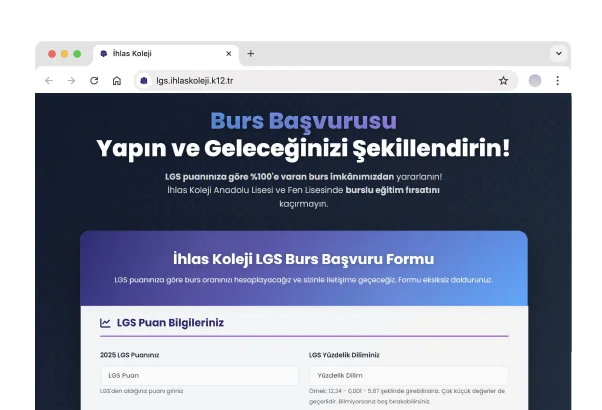This screenshot has height=410, width=602.
Task: Click the İhlas Koleji LGS Burs Başvuru Formu title
Action: pos(303,259)
